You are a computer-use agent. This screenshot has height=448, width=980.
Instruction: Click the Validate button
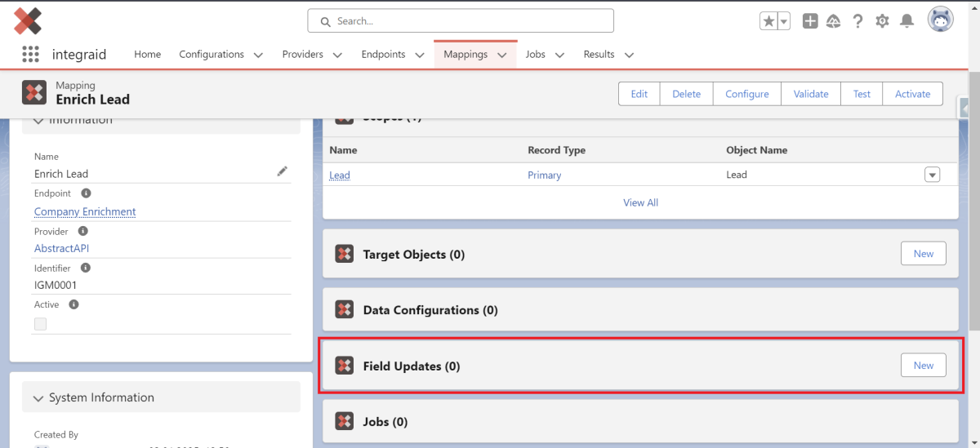810,94
